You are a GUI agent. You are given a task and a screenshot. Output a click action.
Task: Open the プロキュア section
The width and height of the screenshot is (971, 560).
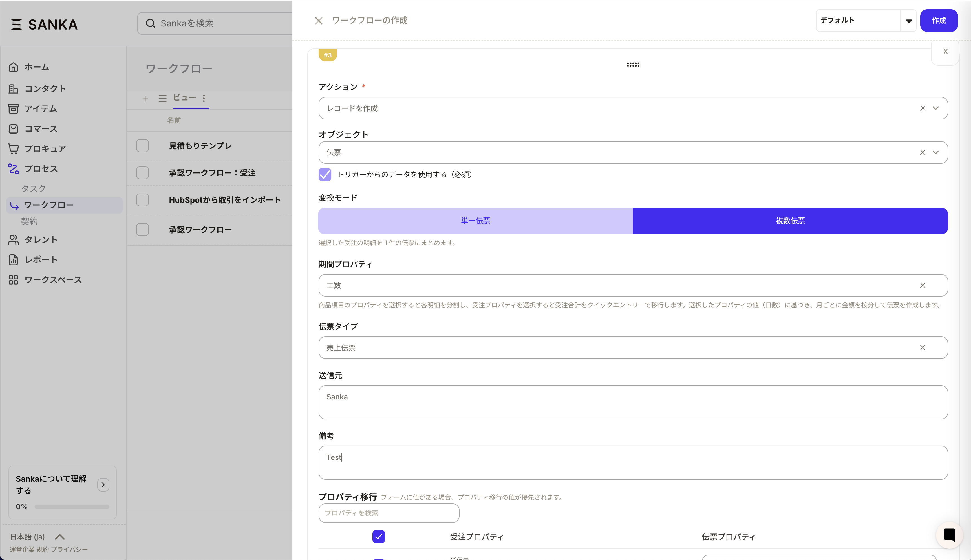[x=45, y=148]
